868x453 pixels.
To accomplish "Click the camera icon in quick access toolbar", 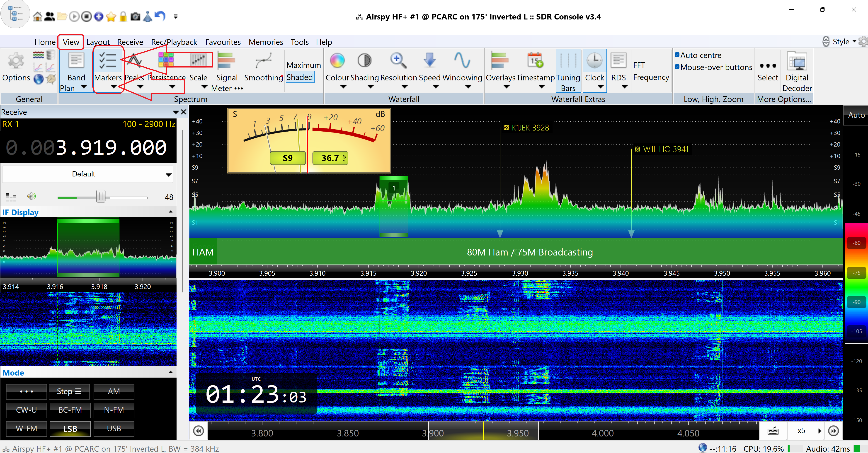I will [135, 16].
